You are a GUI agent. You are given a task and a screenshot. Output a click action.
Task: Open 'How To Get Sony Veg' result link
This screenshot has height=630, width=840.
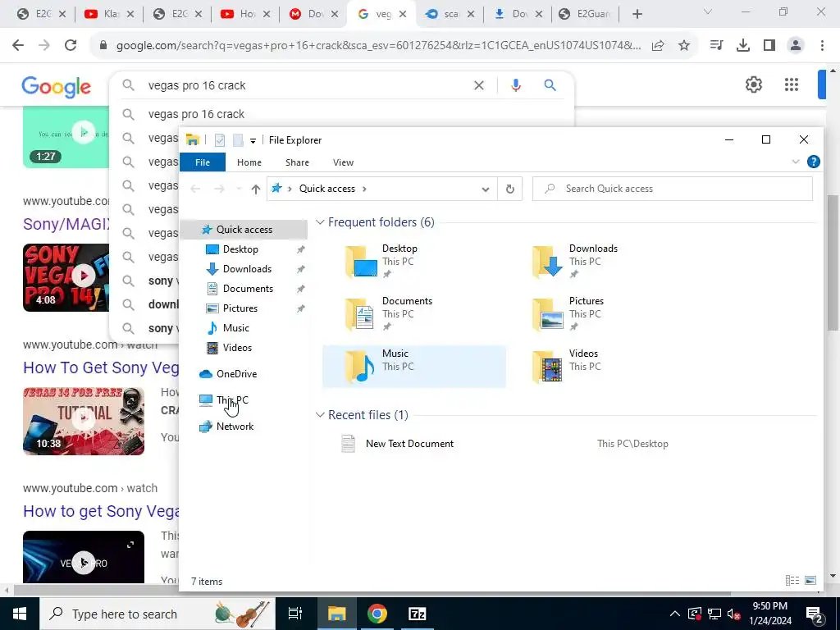tap(101, 367)
